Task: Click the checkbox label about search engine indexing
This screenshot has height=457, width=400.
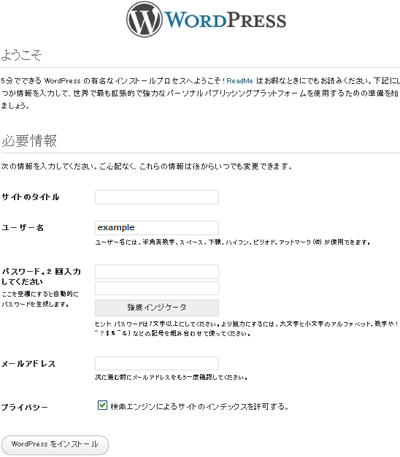Action: coord(199,407)
